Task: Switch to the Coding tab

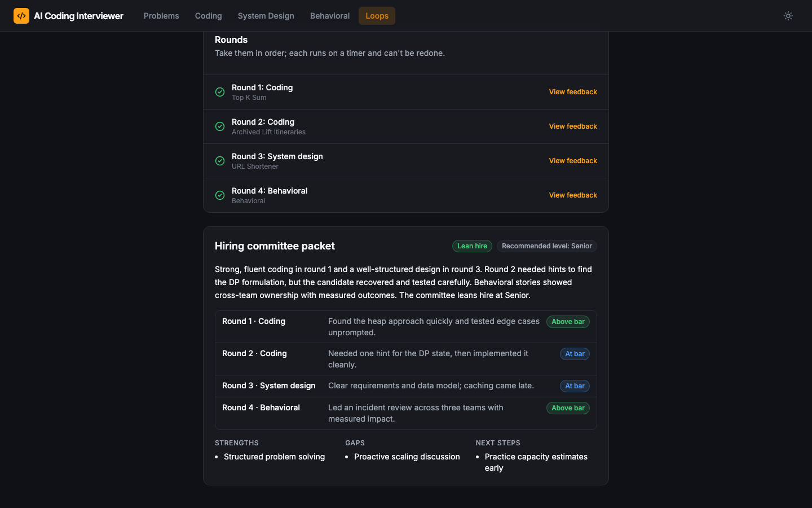Action: coord(209,16)
